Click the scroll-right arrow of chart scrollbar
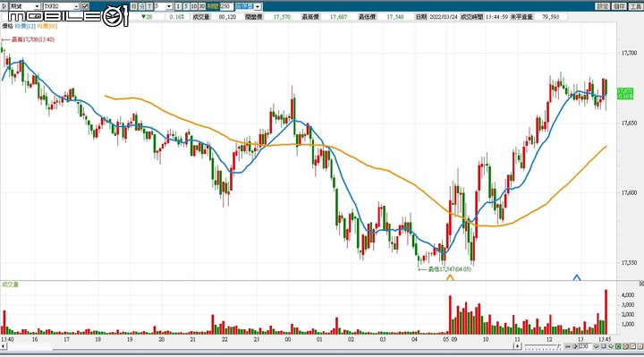Viewport: 644px width, 357px height. click(518, 346)
